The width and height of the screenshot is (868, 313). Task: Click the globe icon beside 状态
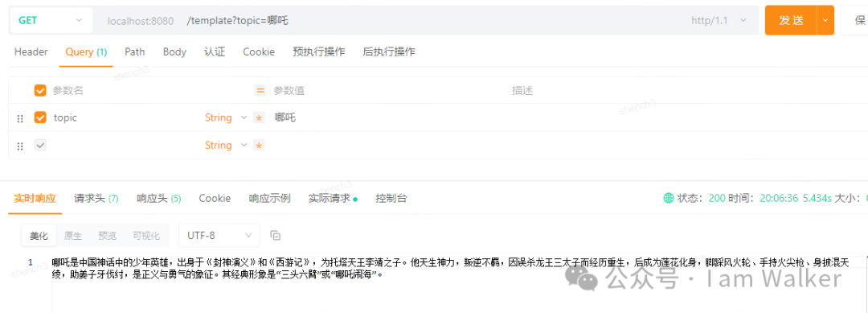669,198
